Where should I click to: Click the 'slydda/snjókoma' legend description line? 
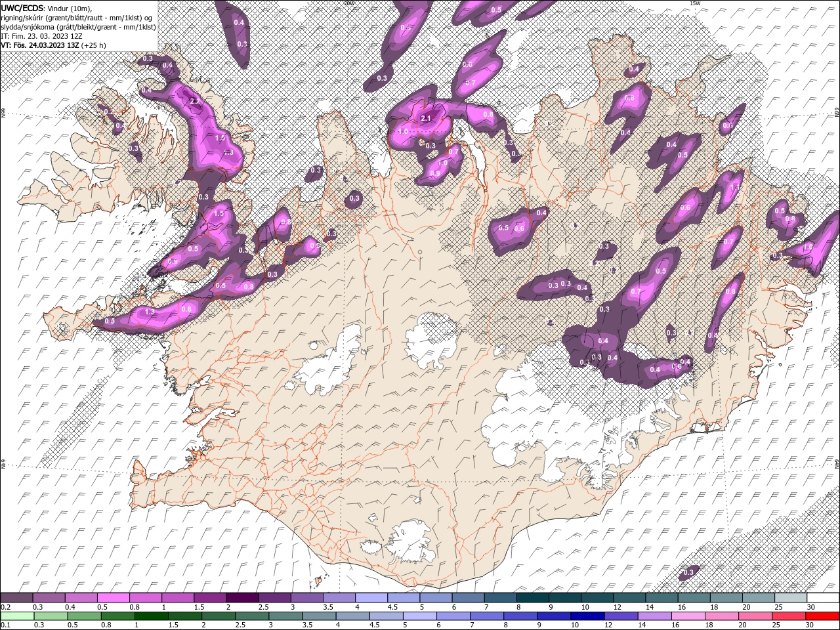click(78, 26)
